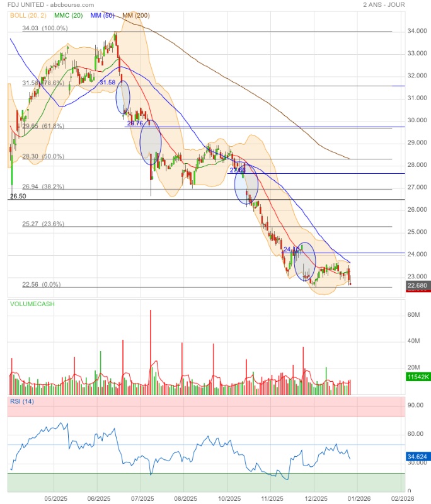Viewport: 431px width, 504px height.
Task: Click the 11/2025 date axis label
Action: click(272, 498)
